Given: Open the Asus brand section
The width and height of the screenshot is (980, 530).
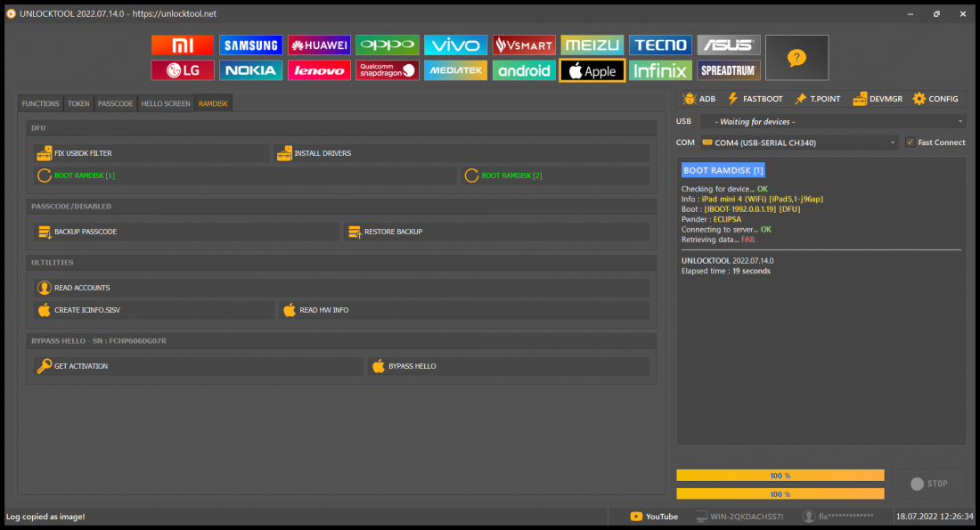Looking at the screenshot, I should point(729,45).
